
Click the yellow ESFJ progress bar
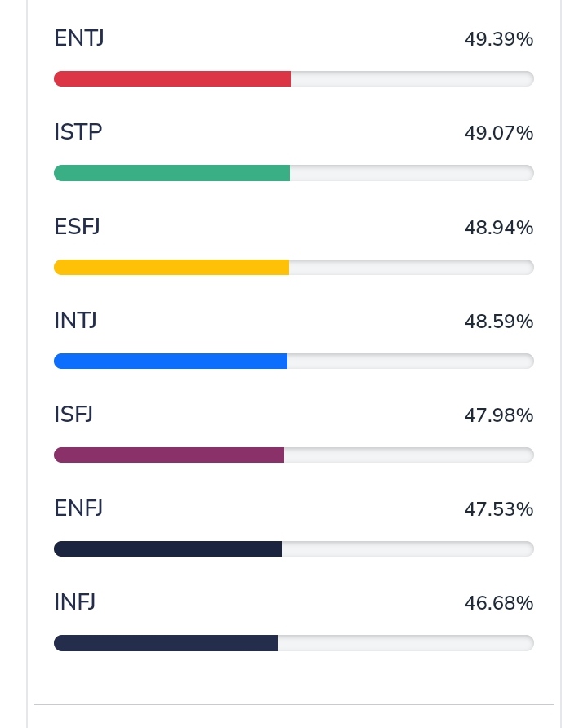(x=293, y=268)
